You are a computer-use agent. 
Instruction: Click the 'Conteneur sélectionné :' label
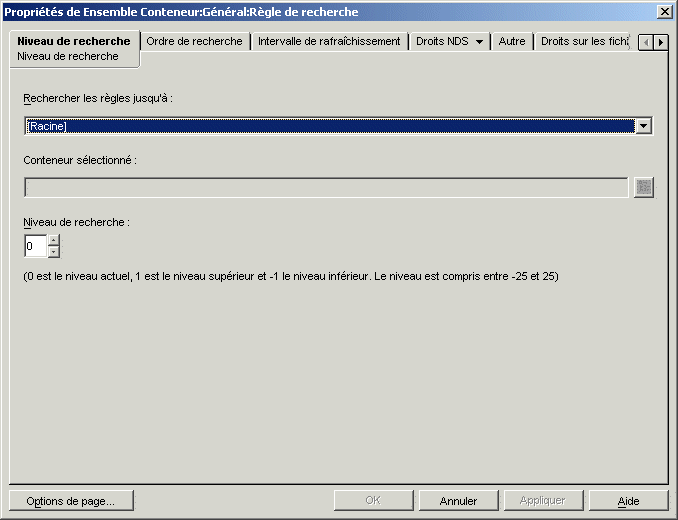pyautogui.click(x=80, y=160)
